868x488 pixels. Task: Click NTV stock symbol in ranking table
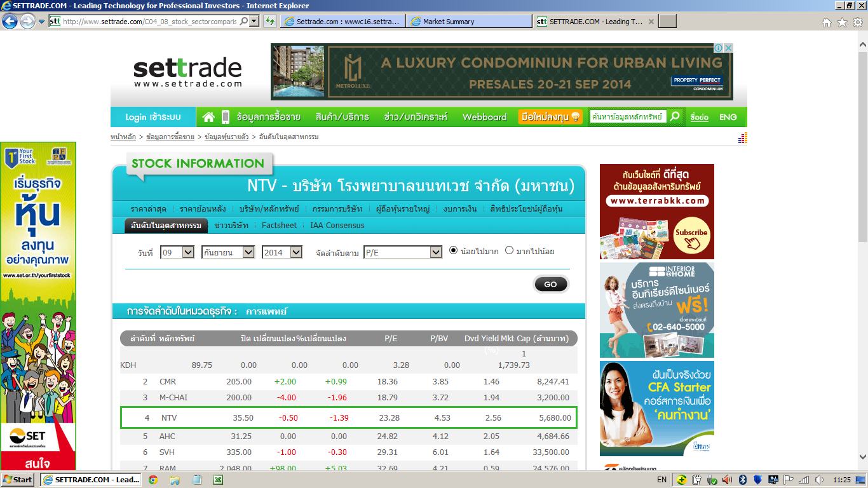(x=169, y=417)
